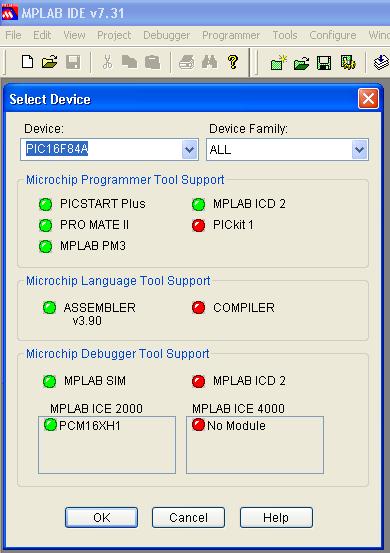Click the green MPLAB PM3 indicator
390x553 pixels.
point(45,246)
